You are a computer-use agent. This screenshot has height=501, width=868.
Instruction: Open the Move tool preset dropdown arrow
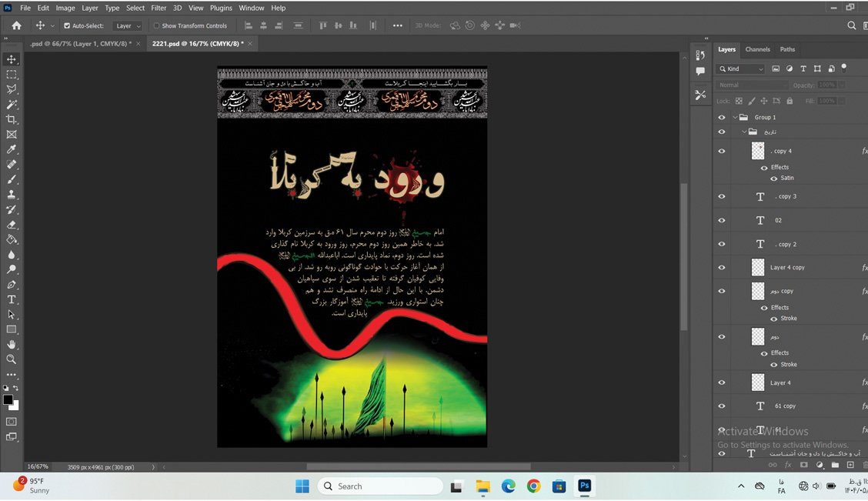(52, 25)
